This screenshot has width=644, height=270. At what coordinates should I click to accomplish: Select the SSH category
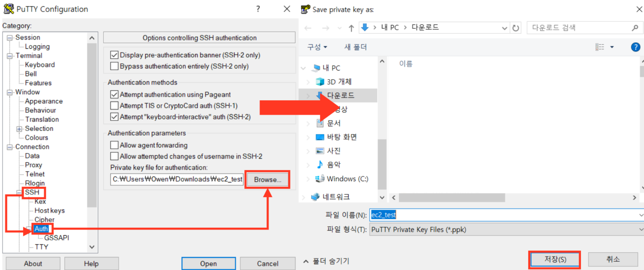(32, 192)
